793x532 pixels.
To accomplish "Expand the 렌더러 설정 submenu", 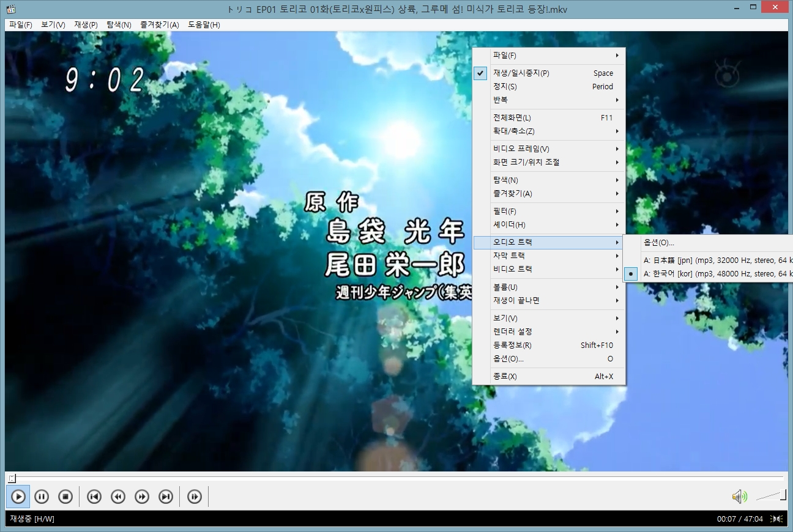I will [549, 331].
